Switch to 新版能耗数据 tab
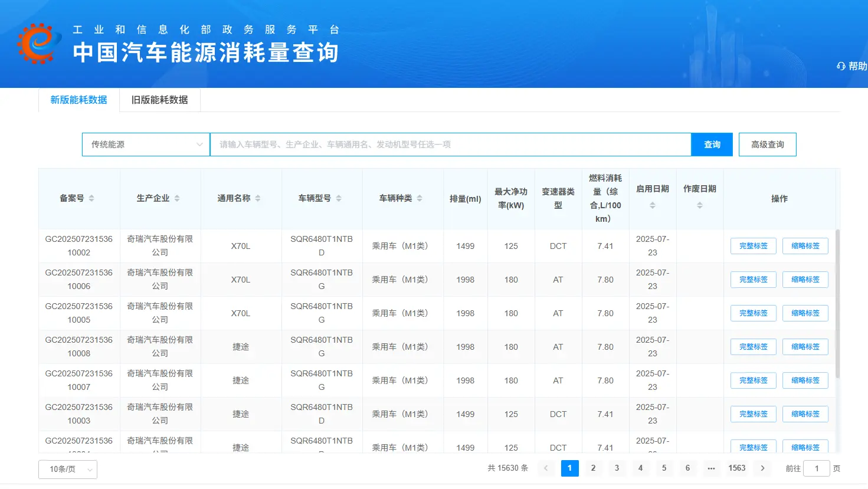The height and width of the screenshot is (489, 868). [x=78, y=100]
